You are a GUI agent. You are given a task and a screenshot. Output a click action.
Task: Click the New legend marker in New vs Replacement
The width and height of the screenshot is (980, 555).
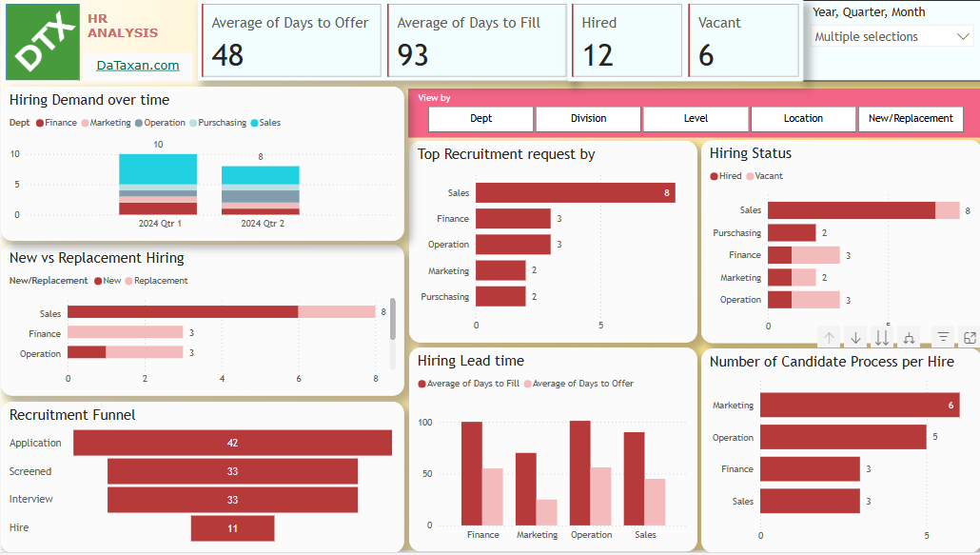pyautogui.click(x=98, y=281)
